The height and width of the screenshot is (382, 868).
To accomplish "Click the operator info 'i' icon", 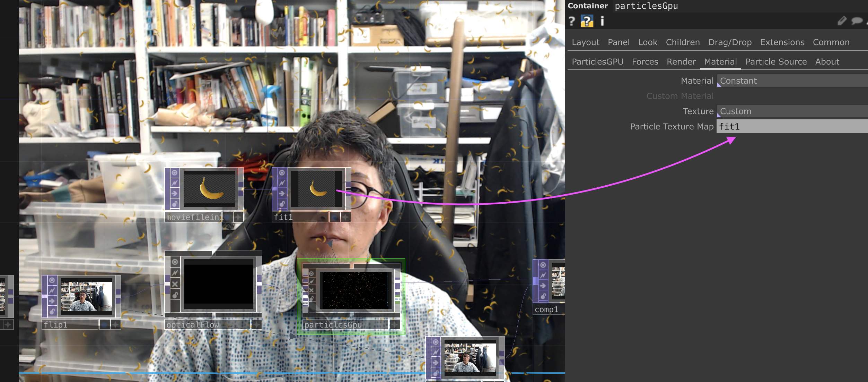I will tap(602, 22).
